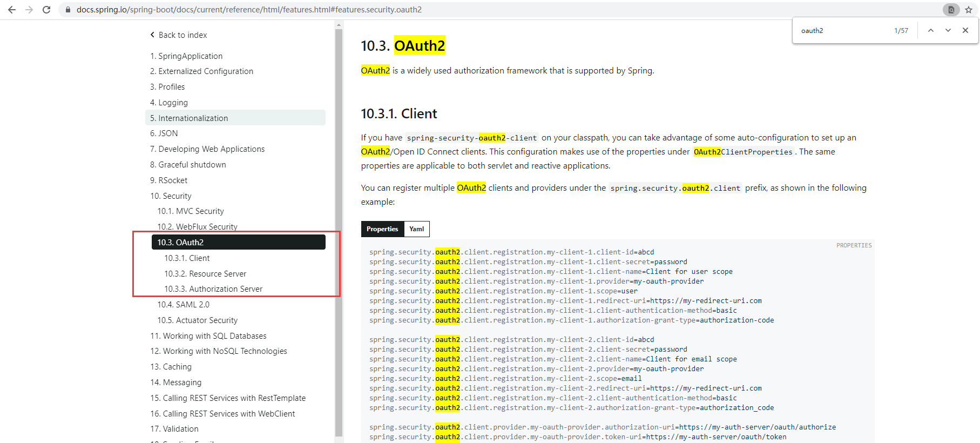
Task: Click the Back to index link
Action: click(x=179, y=35)
